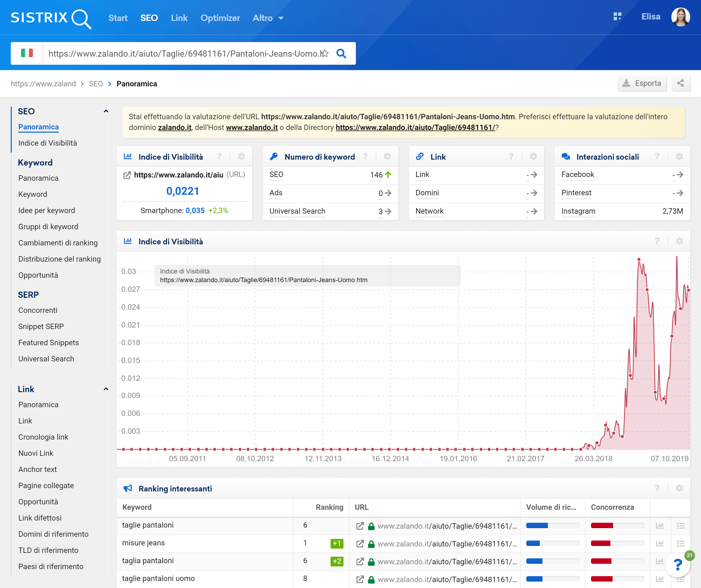Collapse the Link sidebar section
This screenshot has height=588, width=701.
pos(106,389)
